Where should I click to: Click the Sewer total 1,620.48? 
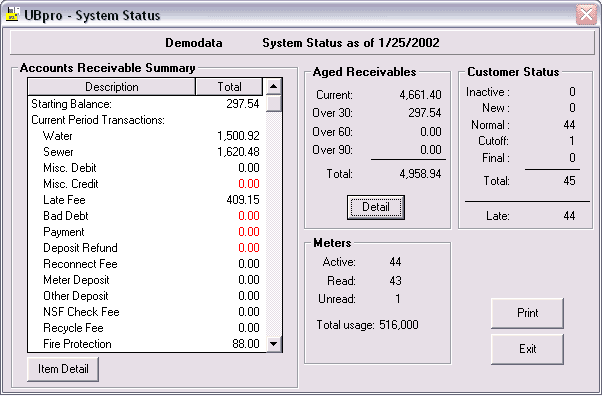coord(238,152)
